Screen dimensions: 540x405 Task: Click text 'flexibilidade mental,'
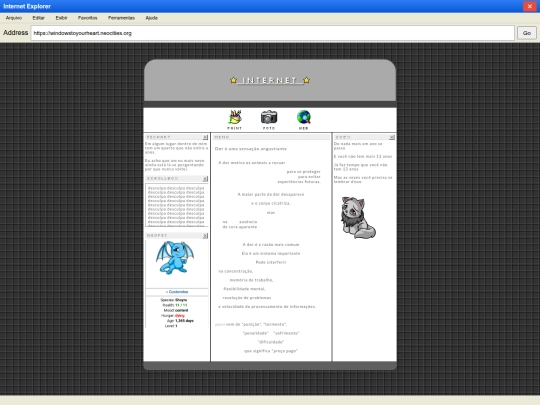(x=245, y=289)
